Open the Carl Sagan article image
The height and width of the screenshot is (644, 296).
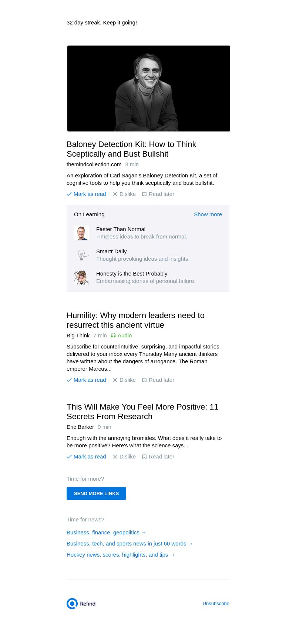click(148, 89)
